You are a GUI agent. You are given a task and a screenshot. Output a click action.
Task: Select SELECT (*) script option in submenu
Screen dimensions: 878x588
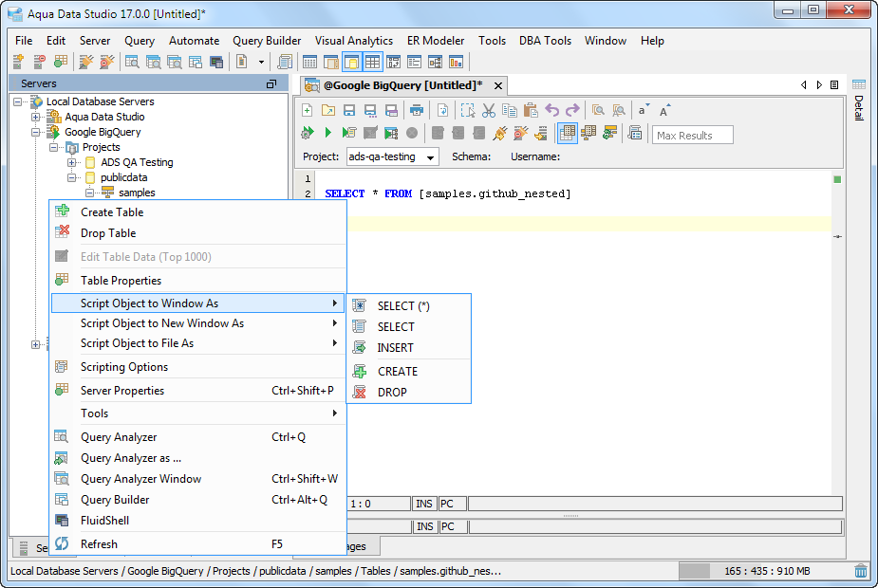(409, 305)
